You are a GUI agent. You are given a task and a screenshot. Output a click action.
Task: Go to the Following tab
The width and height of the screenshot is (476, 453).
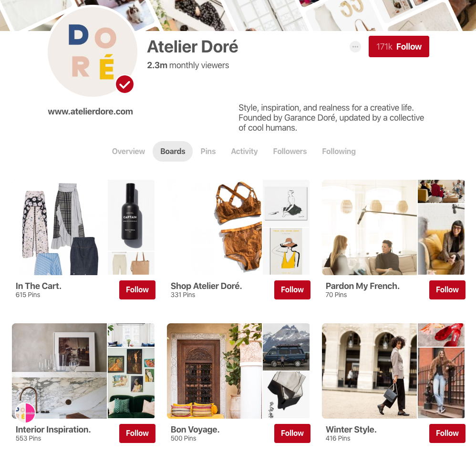coord(339,152)
